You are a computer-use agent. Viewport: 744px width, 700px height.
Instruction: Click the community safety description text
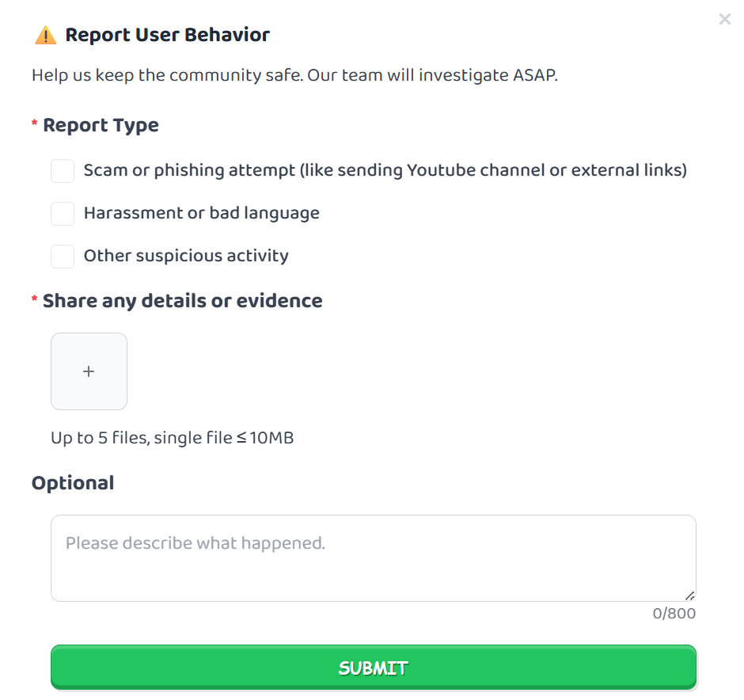pyautogui.click(x=294, y=75)
